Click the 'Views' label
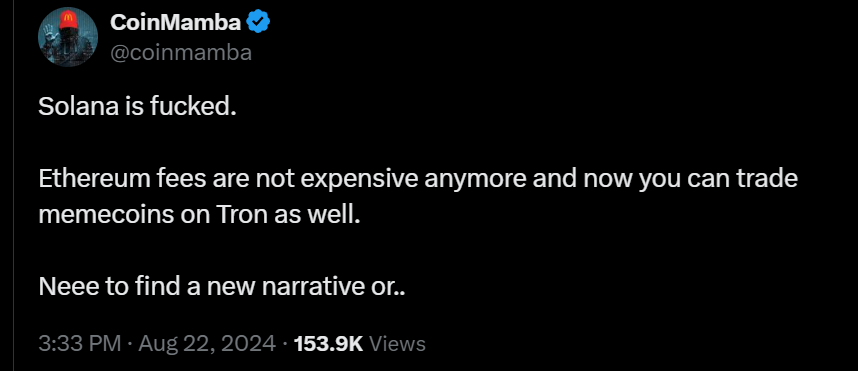This screenshot has height=371, width=858. [x=398, y=344]
